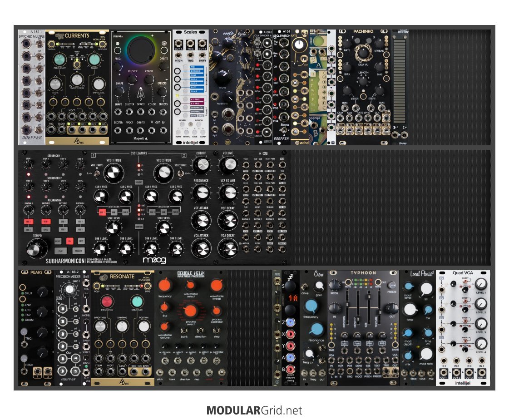Click the Lanikea EXCITER jack

pyautogui.click(x=118, y=130)
